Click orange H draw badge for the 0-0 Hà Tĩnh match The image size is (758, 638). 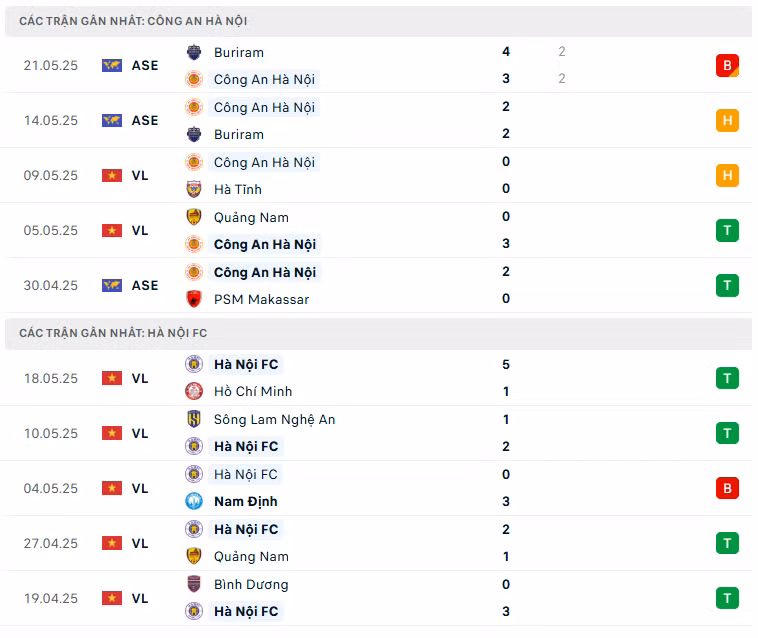(727, 175)
